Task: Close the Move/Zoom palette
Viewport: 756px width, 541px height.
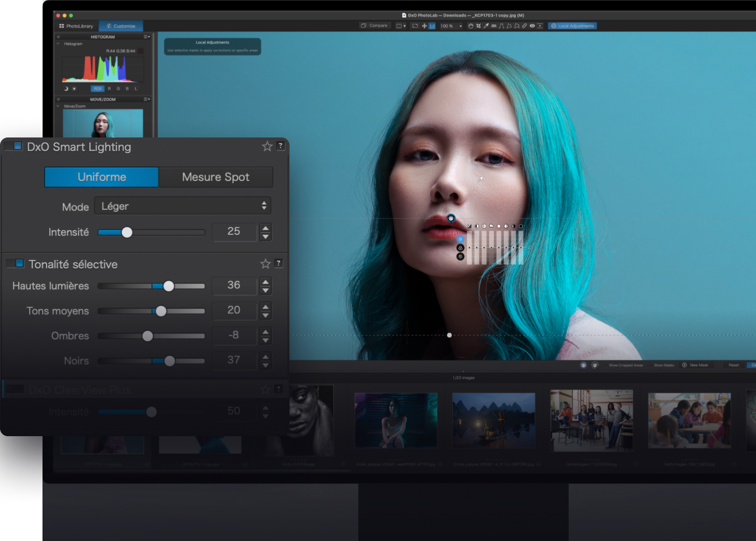Action: point(58,99)
